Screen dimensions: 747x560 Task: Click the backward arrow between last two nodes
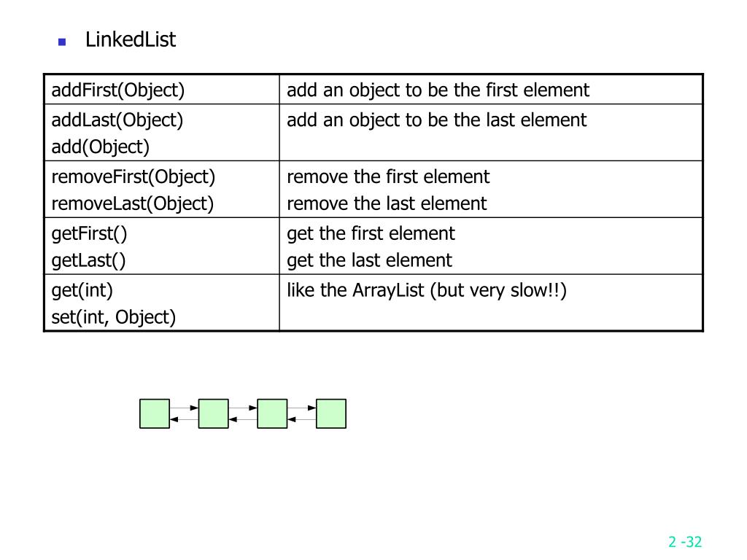pos(301,419)
